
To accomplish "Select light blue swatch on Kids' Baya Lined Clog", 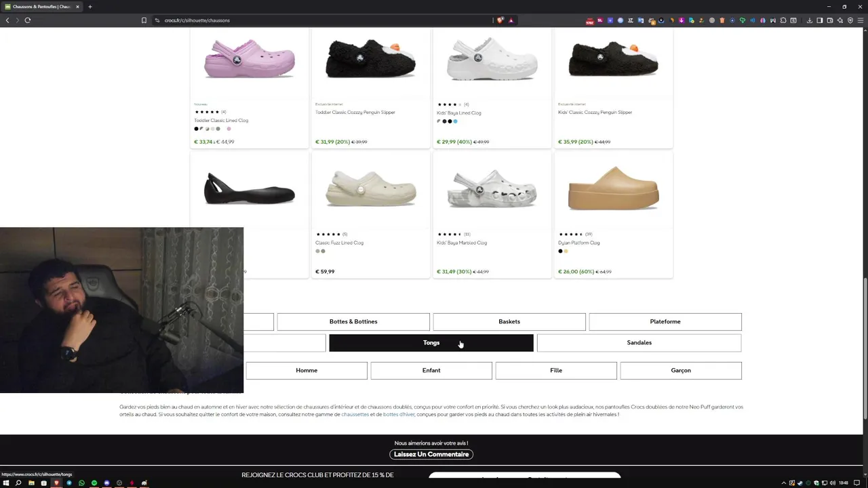I will [455, 121].
